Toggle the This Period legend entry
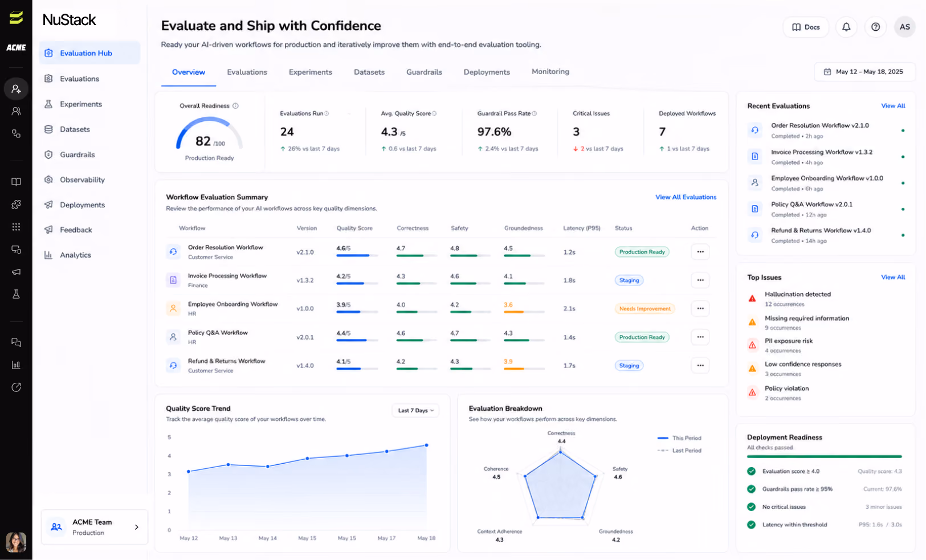This screenshot has width=926, height=560. tap(679, 438)
